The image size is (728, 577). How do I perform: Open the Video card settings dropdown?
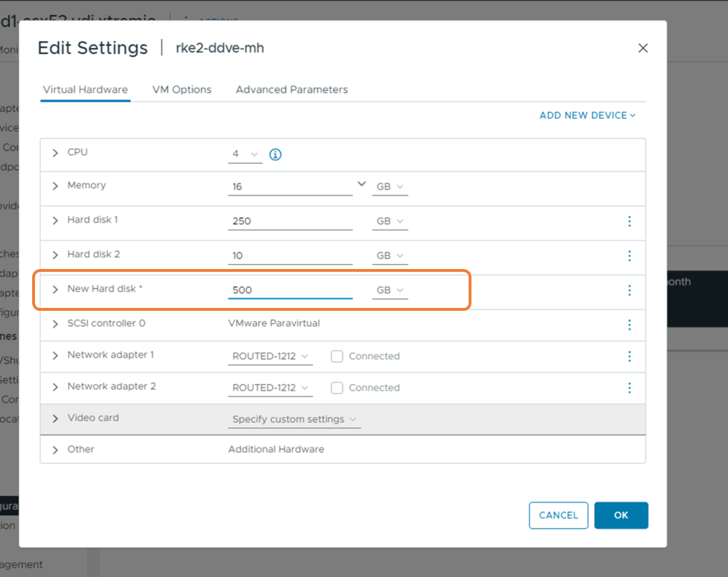(294, 420)
